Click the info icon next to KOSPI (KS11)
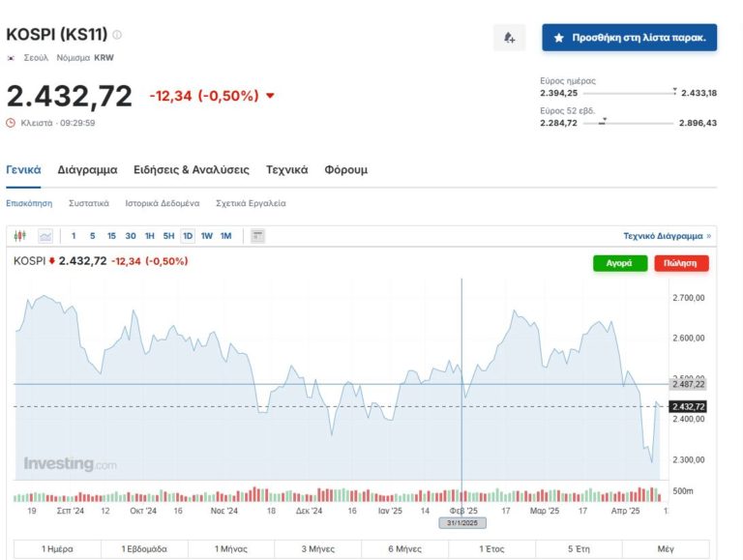Image resolution: width=743 pixels, height=560 pixels. tap(117, 35)
